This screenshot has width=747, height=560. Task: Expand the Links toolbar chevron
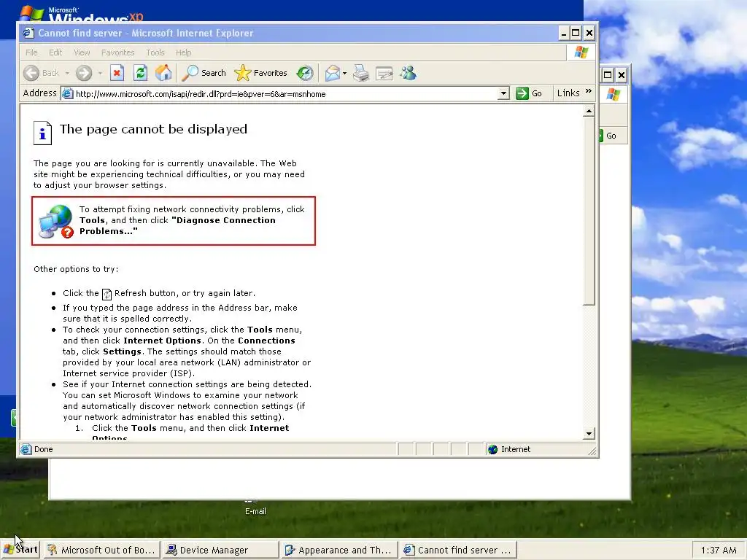[589, 91]
